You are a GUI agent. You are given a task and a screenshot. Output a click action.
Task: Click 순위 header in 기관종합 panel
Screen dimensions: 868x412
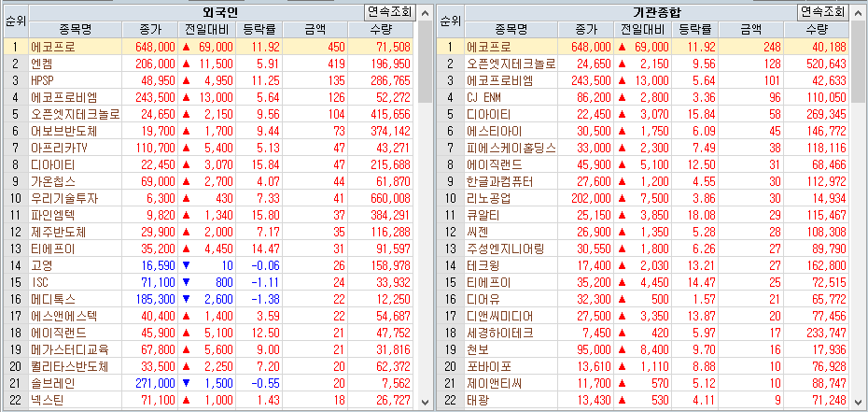[451, 21]
